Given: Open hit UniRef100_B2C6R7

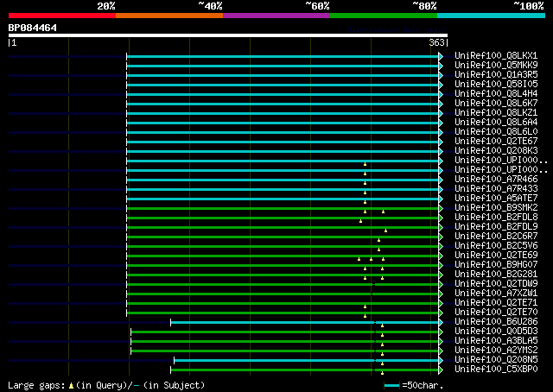Looking at the screenshot, I should [496, 236].
